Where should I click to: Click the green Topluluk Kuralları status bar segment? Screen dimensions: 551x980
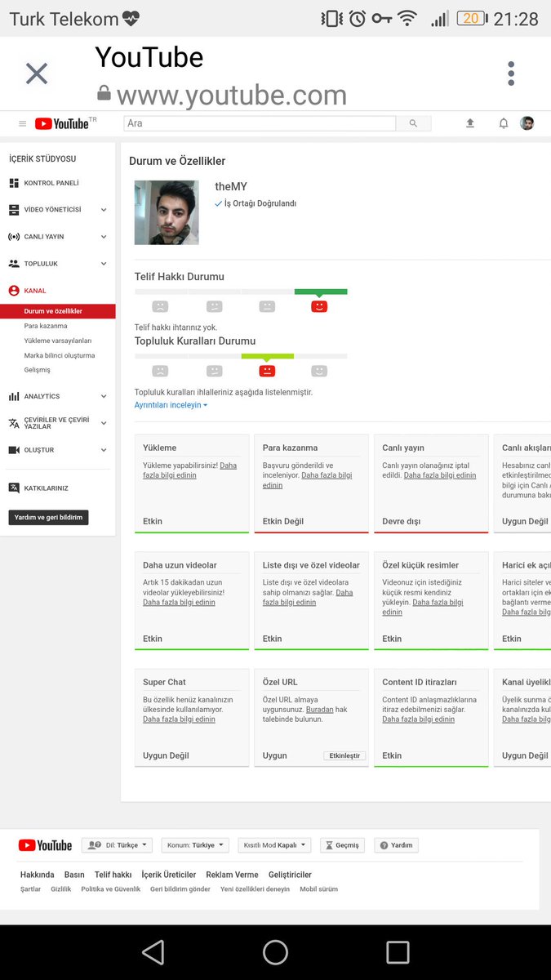coord(268,356)
